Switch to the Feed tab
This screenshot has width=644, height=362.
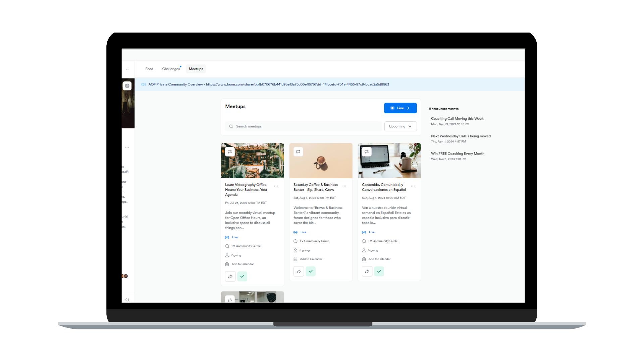click(x=149, y=69)
